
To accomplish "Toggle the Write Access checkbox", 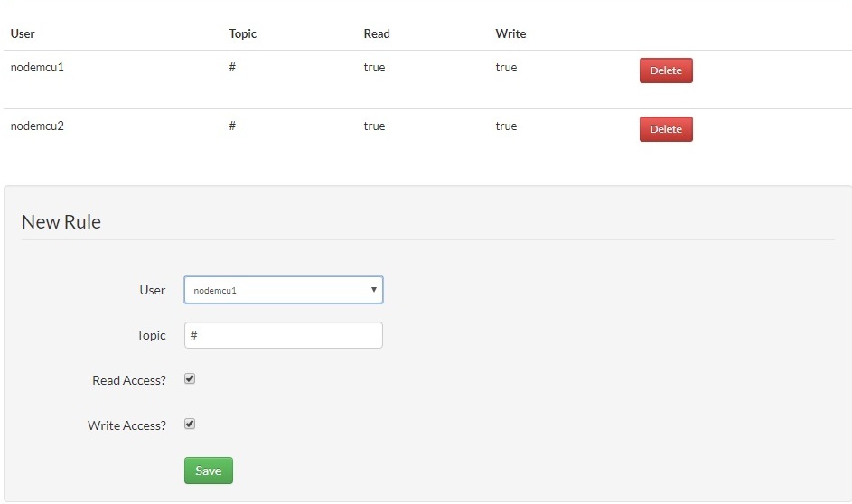I will point(190,424).
